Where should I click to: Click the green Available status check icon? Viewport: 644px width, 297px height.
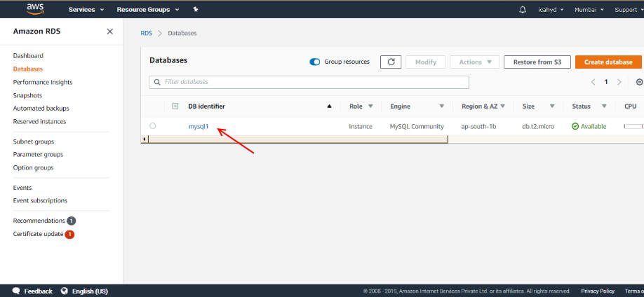575,126
